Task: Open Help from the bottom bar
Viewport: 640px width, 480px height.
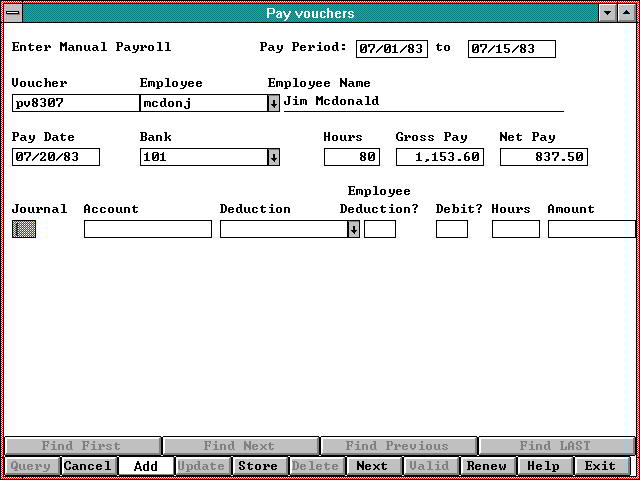Action: pyautogui.click(x=543, y=466)
